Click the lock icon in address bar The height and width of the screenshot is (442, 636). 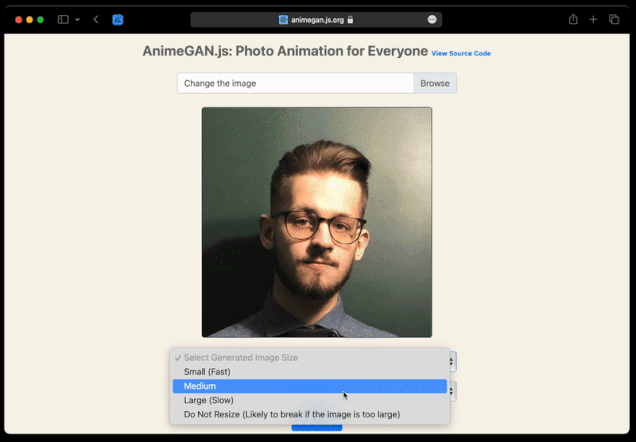tap(350, 19)
